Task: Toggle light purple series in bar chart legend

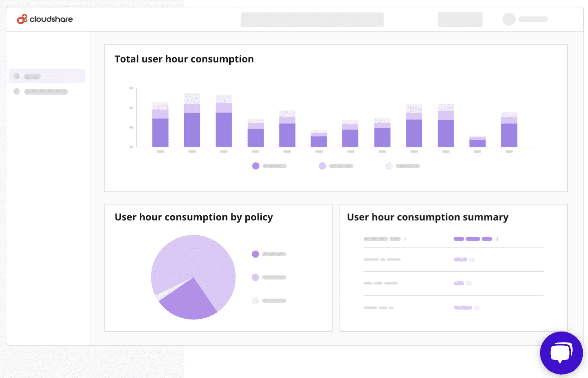Action: click(x=322, y=166)
